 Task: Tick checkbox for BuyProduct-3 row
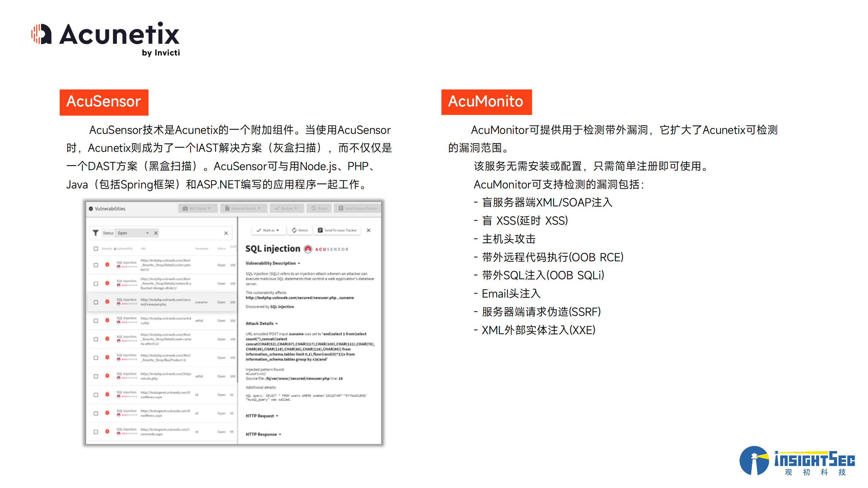(96, 358)
